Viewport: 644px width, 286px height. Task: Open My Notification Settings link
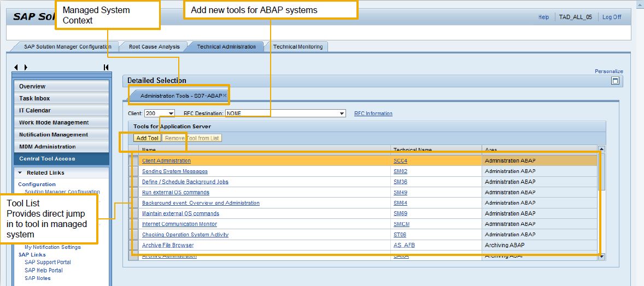tap(52, 247)
